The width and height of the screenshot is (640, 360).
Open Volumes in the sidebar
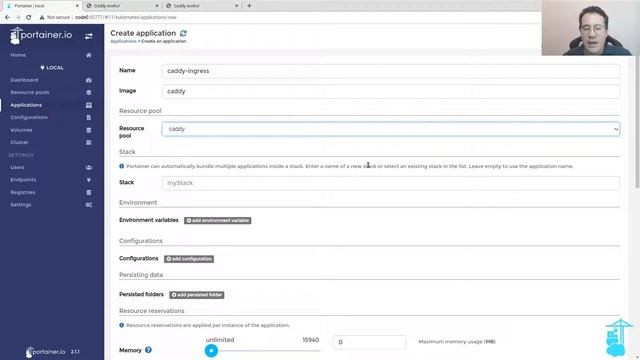tap(21, 130)
